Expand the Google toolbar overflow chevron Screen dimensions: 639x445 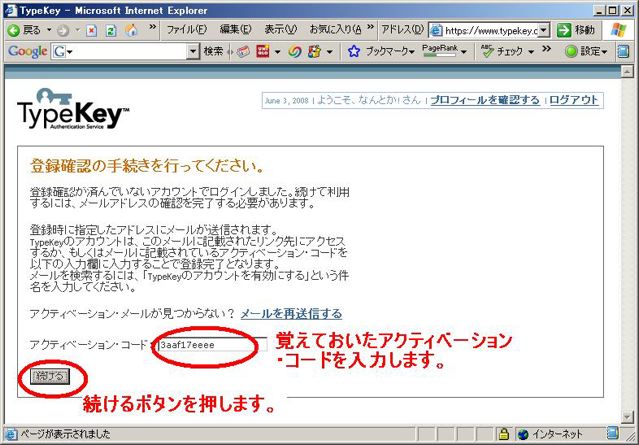pos(546,49)
